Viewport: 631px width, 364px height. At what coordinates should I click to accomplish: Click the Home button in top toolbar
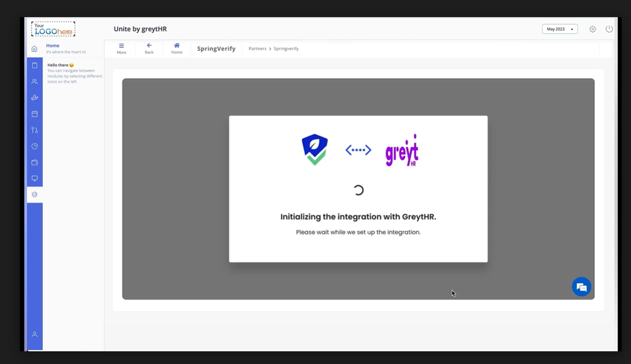point(177,48)
